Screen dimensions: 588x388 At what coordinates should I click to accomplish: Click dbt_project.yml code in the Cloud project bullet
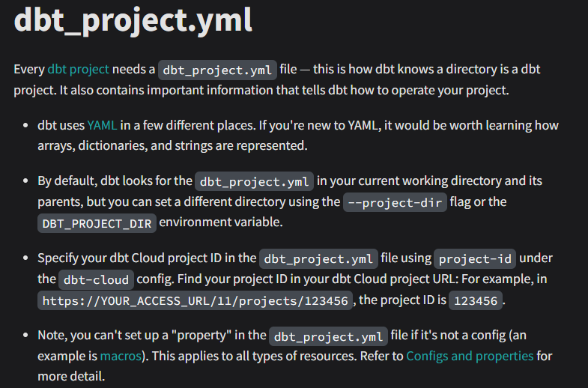[318, 259]
